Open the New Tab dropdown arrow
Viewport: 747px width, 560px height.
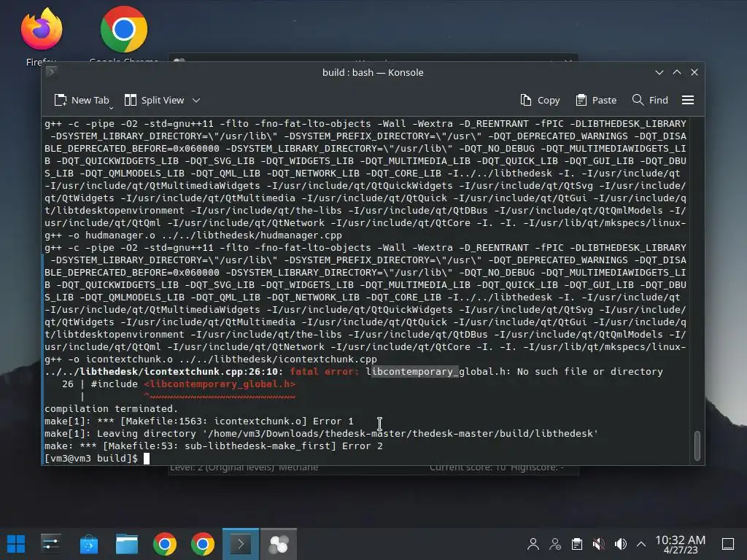coord(111,109)
